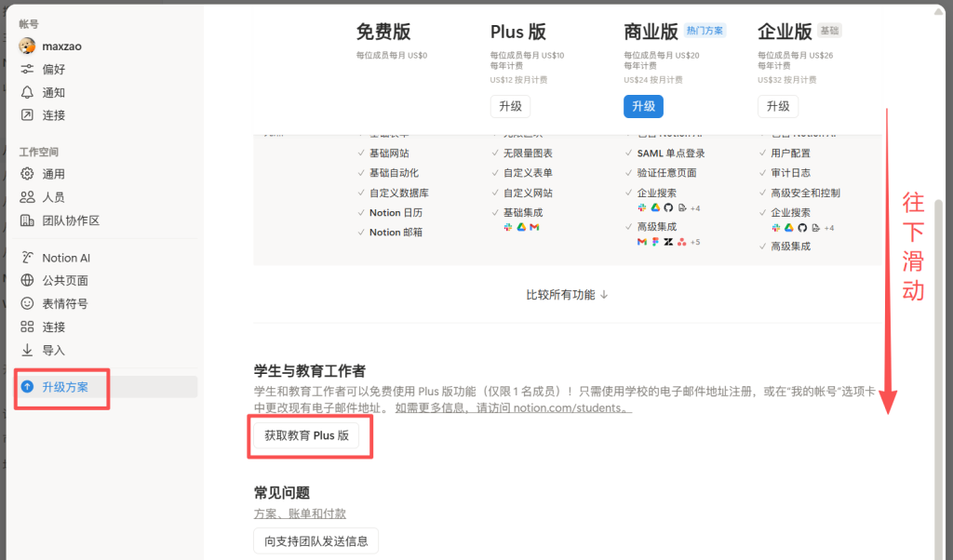Click 升级 button under Plus 版
Image resolution: width=953 pixels, height=560 pixels.
(510, 106)
